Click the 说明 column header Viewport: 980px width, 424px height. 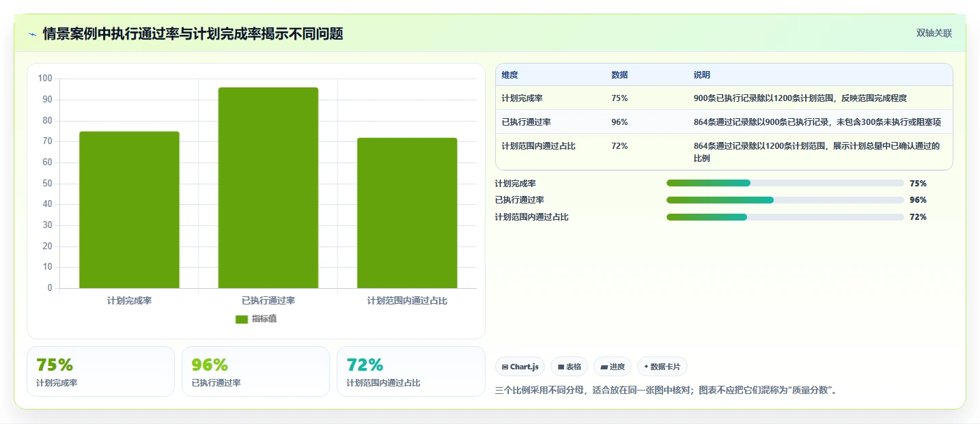[x=701, y=75]
